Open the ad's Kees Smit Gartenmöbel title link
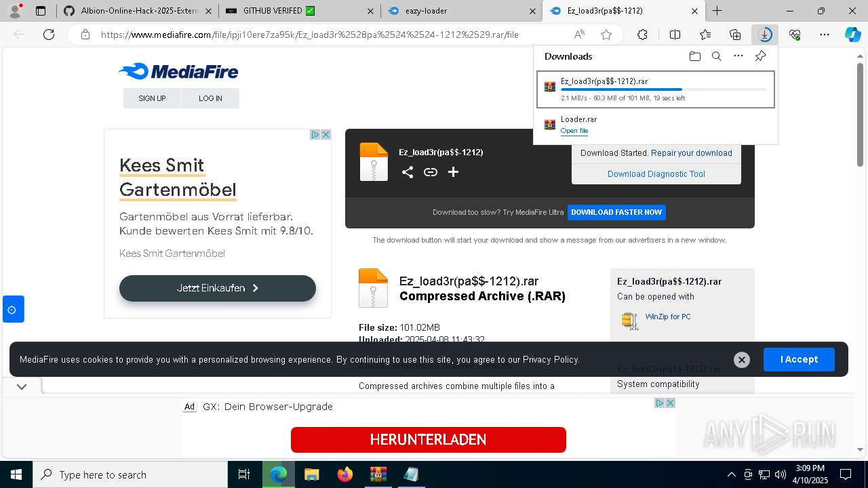 (x=178, y=178)
